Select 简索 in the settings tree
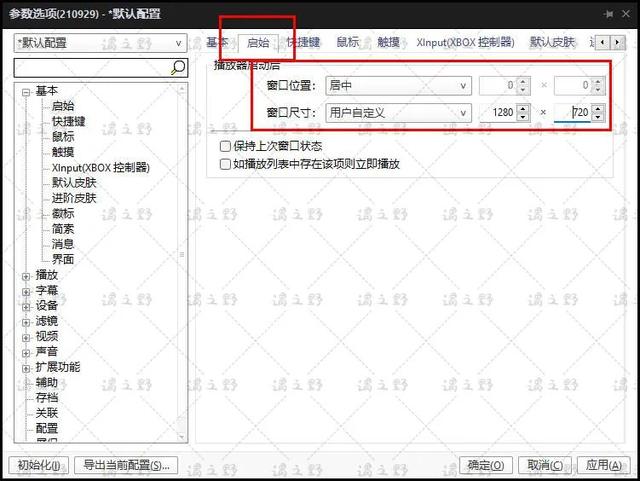640x481 pixels. coord(63,229)
